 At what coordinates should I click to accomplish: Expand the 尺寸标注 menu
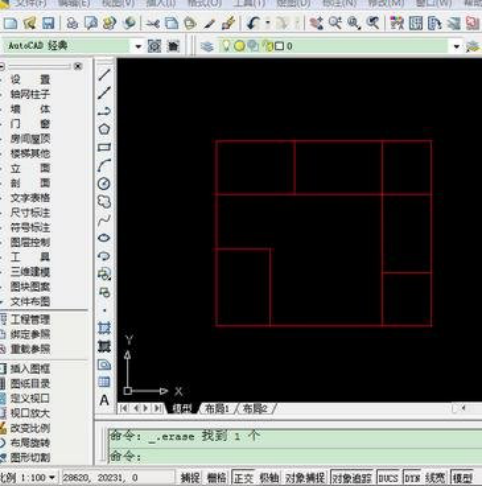[x=30, y=213]
